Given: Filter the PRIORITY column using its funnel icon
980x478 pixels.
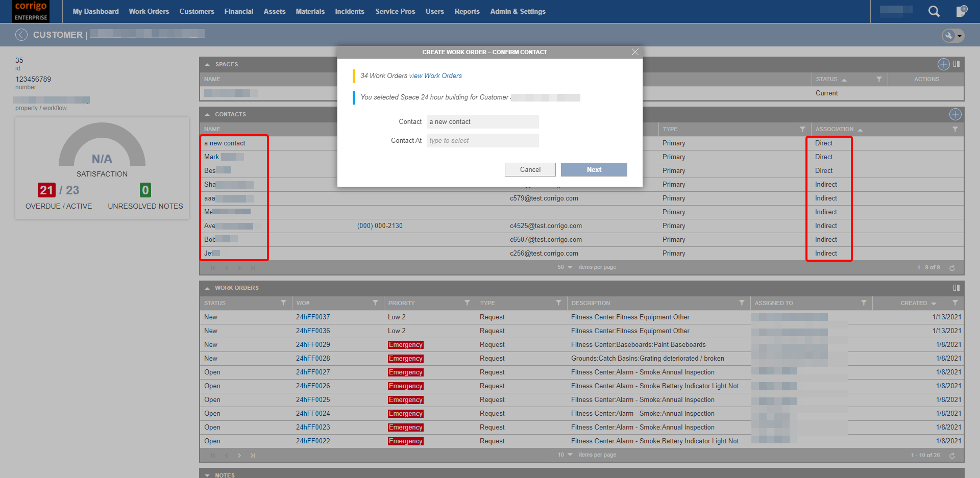Looking at the screenshot, I should pyautogui.click(x=467, y=303).
